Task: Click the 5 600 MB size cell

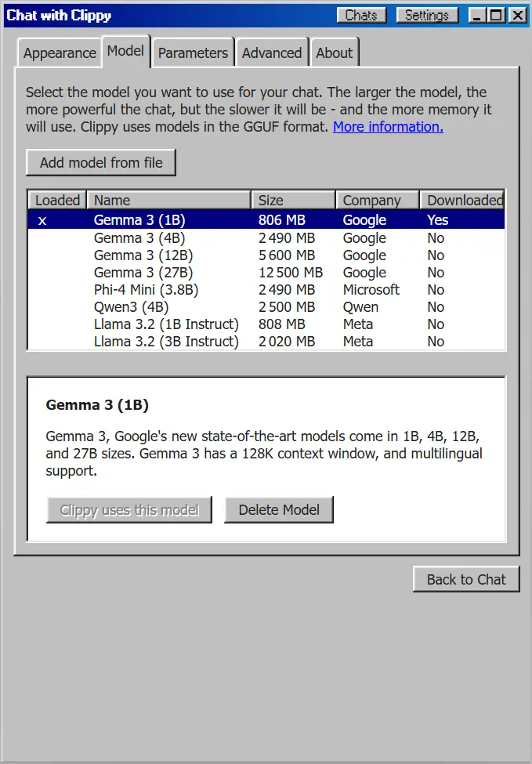Action: [x=287, y=255]
